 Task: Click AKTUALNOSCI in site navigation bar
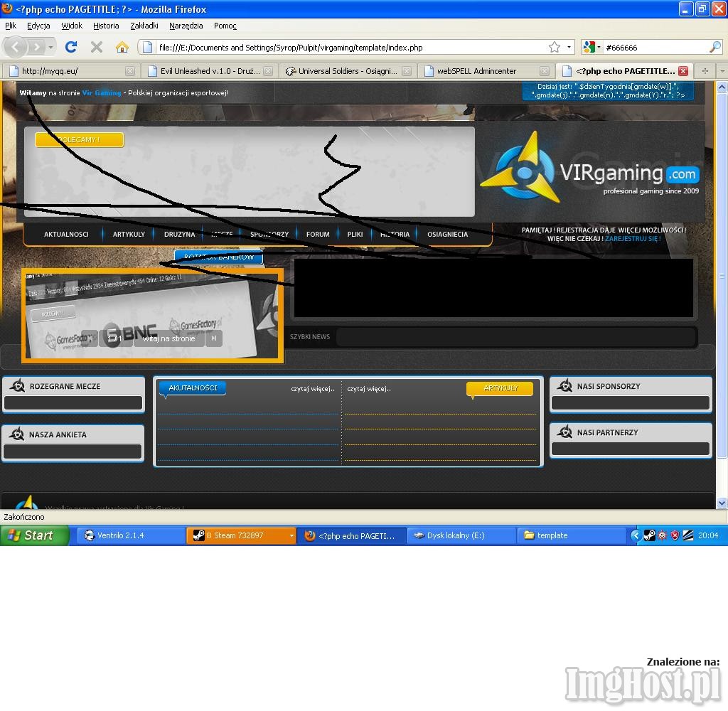[x=66, y=234]
